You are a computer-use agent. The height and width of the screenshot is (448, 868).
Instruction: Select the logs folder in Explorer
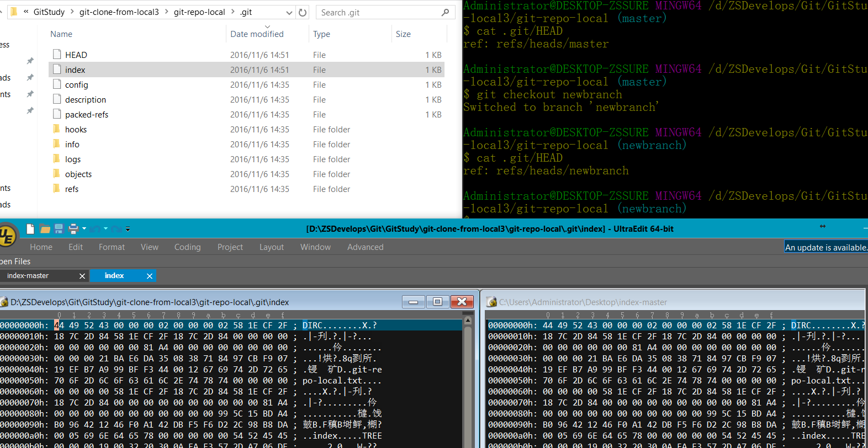click(247, 159)
